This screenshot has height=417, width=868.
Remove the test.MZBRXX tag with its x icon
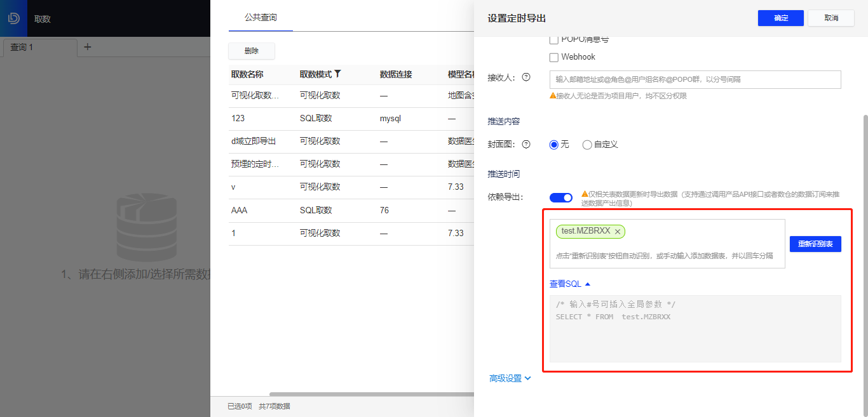click(x=617, y=232)
